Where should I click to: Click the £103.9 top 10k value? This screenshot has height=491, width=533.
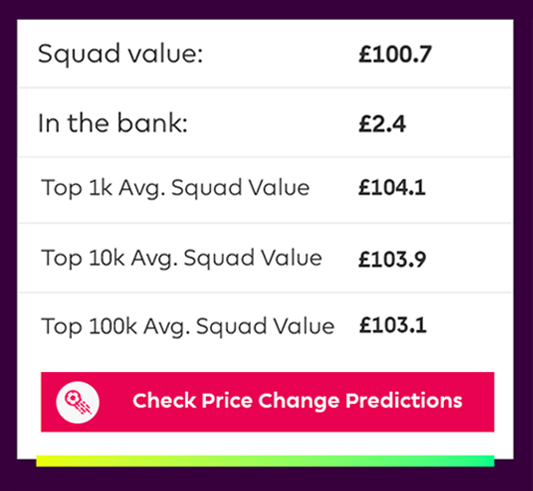[392, 259]
